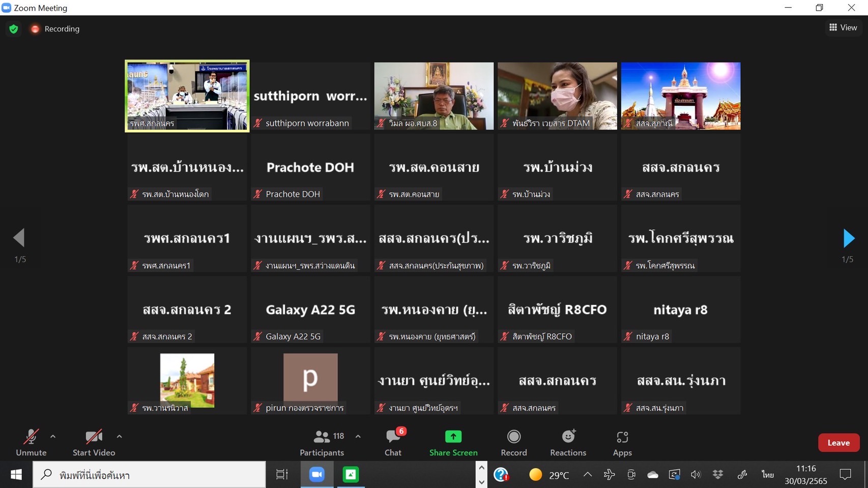The width and height of the screenshot is (868, 488).
Task: Click the green encryption shield icon
Action: pyautogui.click(x=14, y=29)
